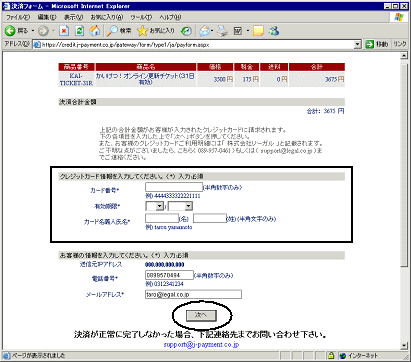Stop page loading with red X icon

[x=64, y=31]
